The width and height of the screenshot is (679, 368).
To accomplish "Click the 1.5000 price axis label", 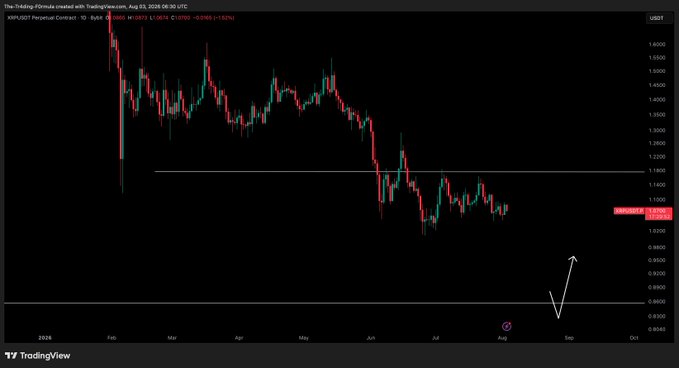I will (x=657, y=71).
